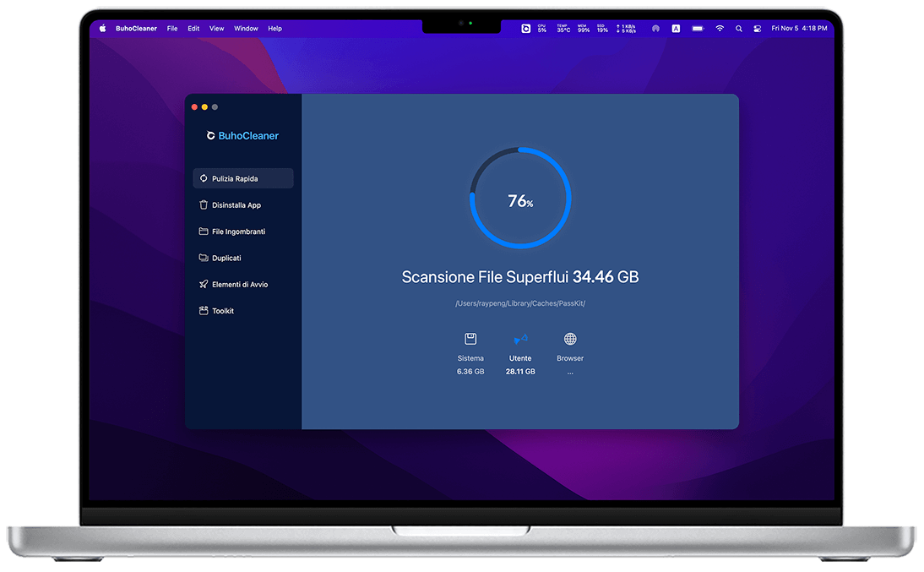Click the BuhoCleaner title text in sidebar
Viewport: 924px width, 572px height.
(248, 136)
